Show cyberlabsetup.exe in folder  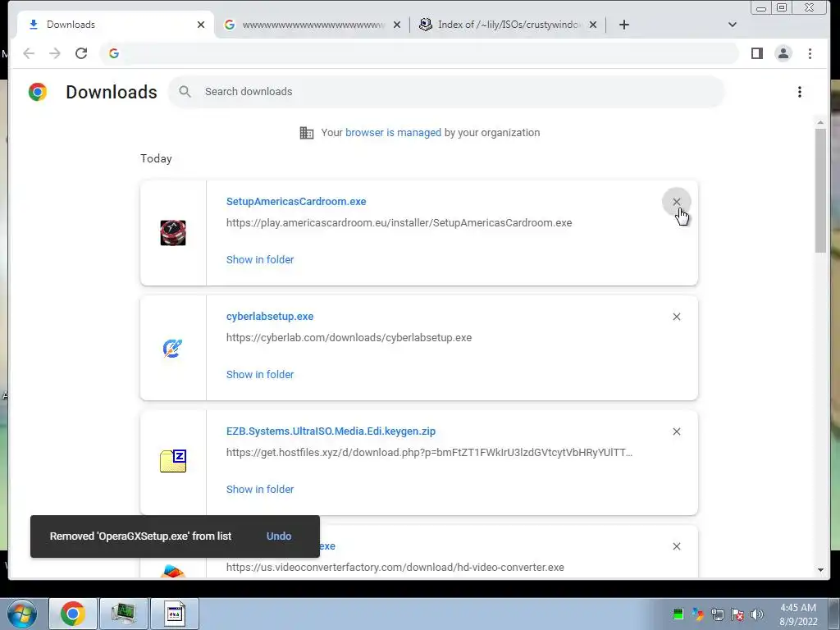[x=260, y=374]
